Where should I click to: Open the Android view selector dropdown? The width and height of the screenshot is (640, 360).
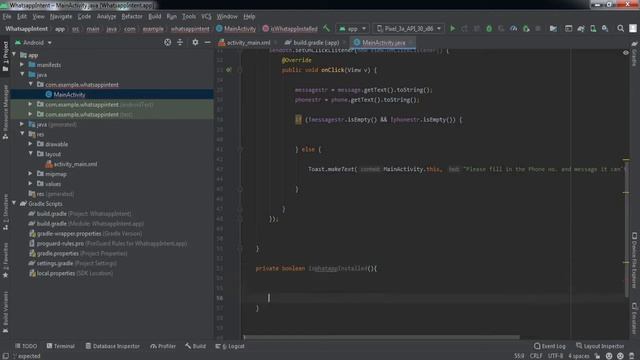coord(33,42)
